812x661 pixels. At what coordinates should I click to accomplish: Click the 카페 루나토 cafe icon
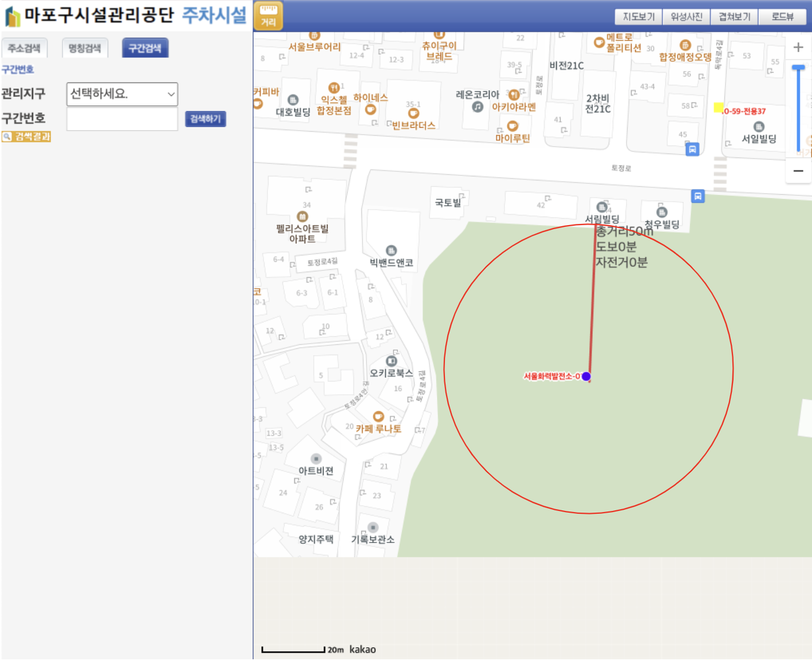(x=378, y=416)
